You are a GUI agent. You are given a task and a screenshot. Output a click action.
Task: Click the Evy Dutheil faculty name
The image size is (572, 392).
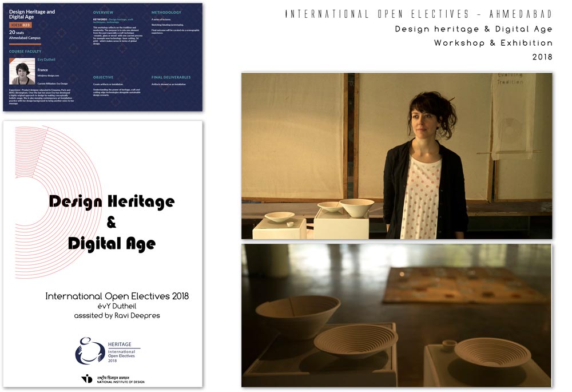(47, 60)
